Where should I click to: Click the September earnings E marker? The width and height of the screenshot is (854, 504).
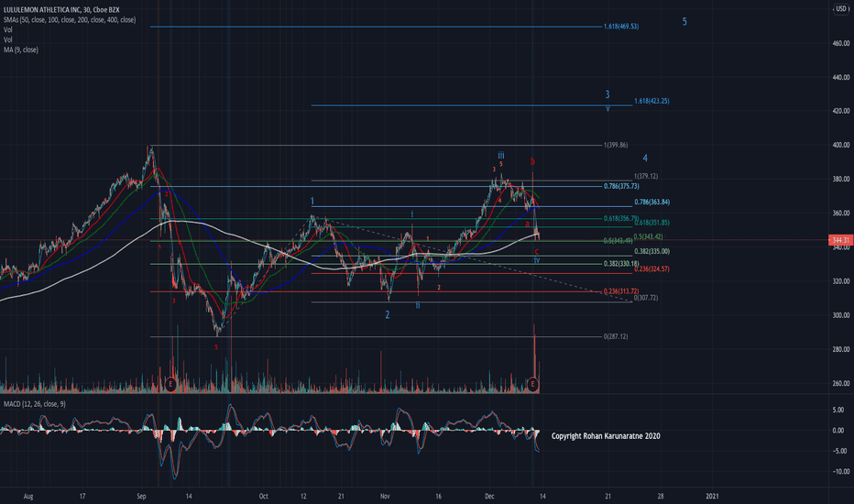coord(170,384)
